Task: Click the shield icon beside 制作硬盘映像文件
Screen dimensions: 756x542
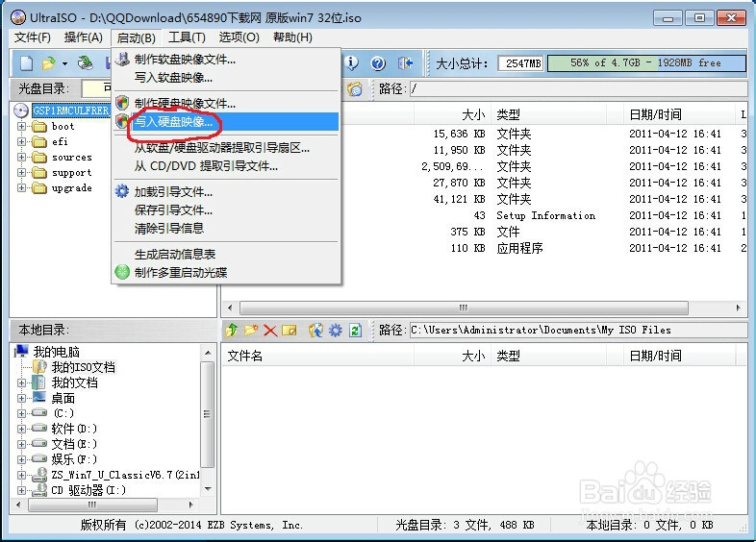Action: (x=123, y=103)
